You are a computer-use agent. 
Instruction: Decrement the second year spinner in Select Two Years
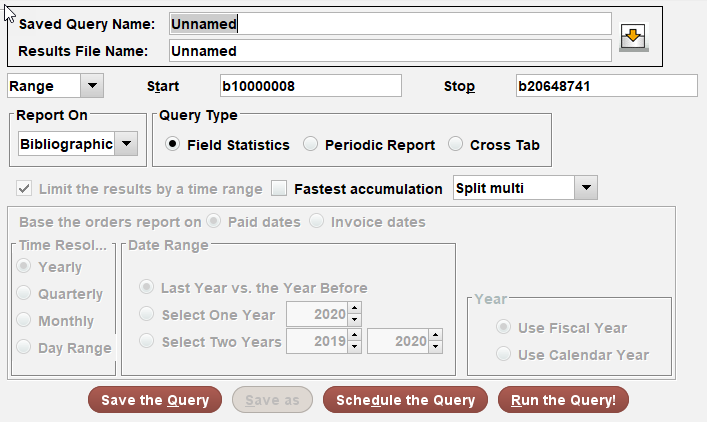tap(436, 347)
